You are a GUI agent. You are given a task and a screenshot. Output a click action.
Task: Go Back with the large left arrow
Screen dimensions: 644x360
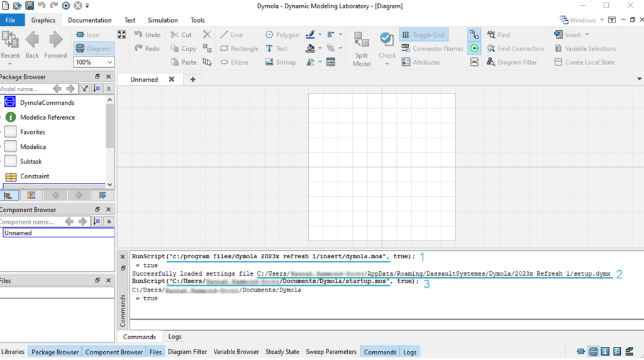32,40
